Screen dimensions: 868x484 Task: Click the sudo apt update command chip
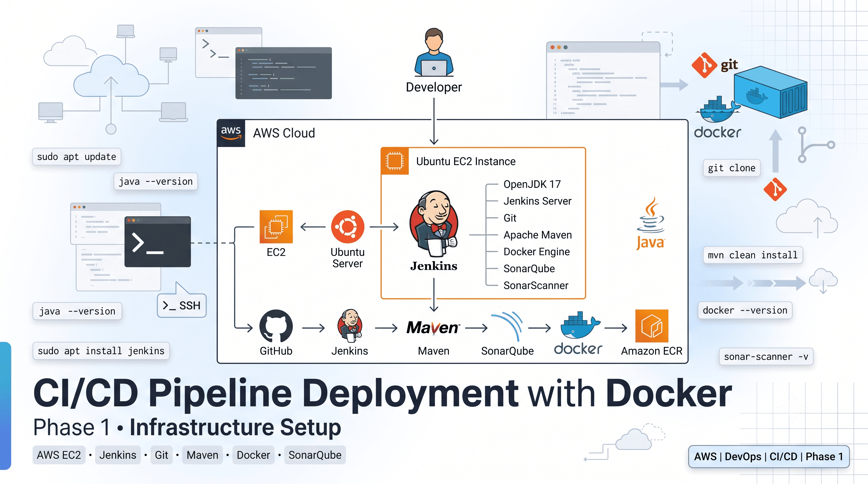(77, 157)
